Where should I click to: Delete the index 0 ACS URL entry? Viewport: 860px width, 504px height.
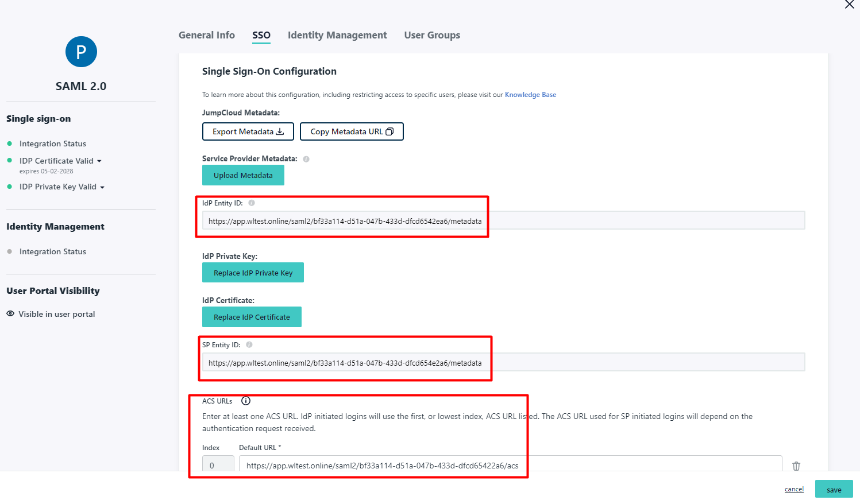pos(796,466)
